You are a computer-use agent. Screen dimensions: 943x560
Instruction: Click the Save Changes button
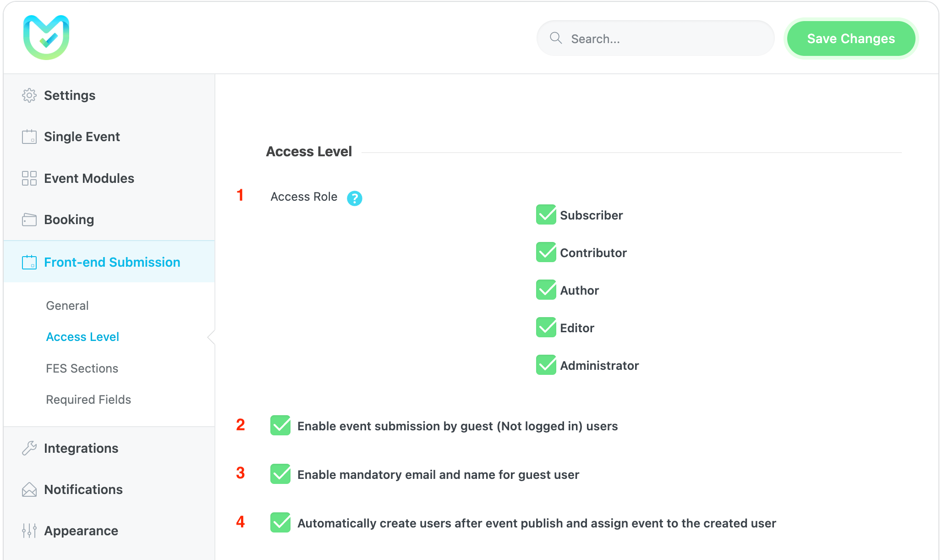pos(851,38)
